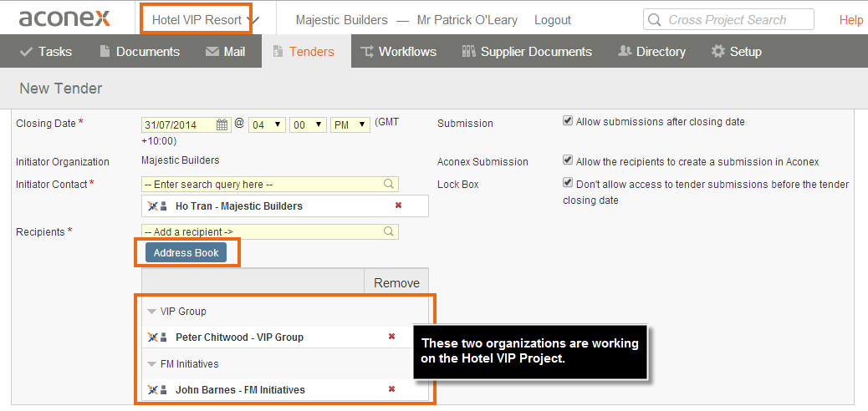
Task: Open the Tasks tab
Action: point(45,52)
